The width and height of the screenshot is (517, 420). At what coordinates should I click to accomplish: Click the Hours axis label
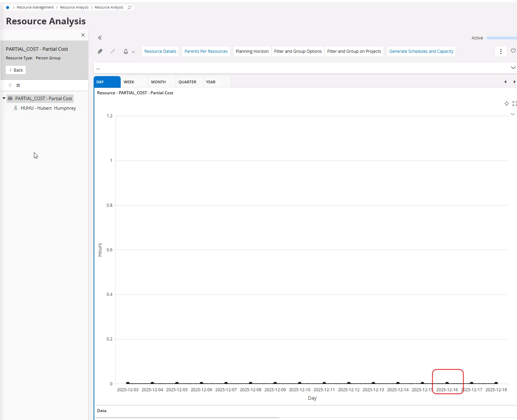pyautogui.click(x=100, y=250)
